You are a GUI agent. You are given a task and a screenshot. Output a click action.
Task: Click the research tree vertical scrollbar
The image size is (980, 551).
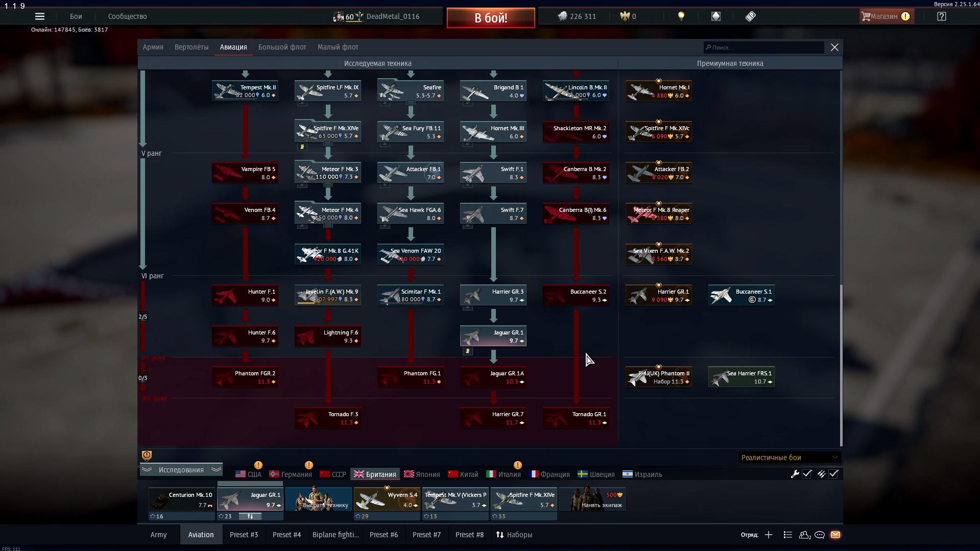[x=841, y=366]
